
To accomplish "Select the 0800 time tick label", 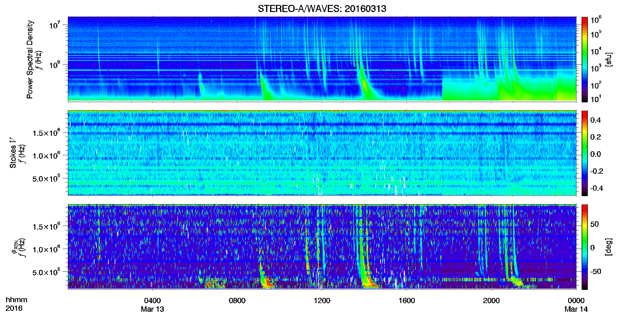I will point(237,300).
